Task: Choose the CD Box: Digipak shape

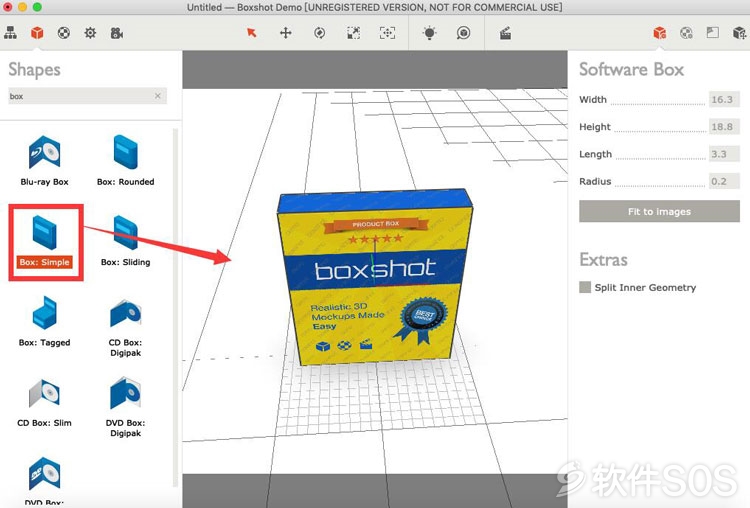Action: coord(125,328)
